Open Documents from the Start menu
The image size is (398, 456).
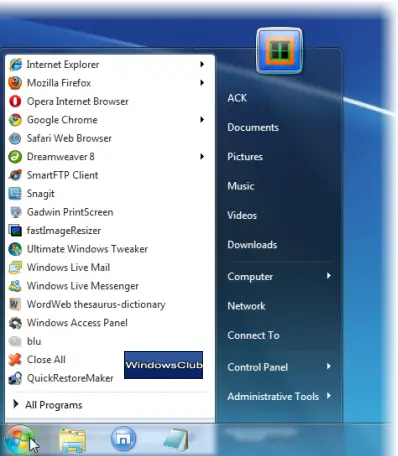[253, 127]
